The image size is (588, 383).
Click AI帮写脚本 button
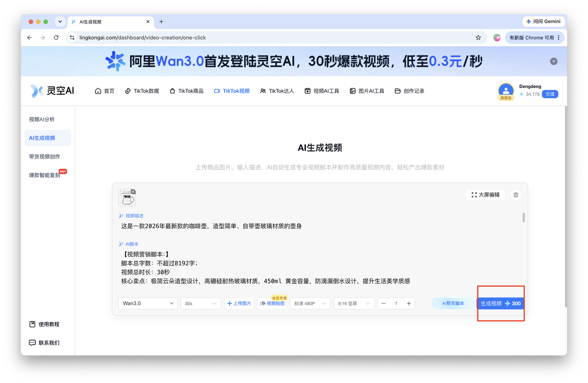click(x=453, y=303)
